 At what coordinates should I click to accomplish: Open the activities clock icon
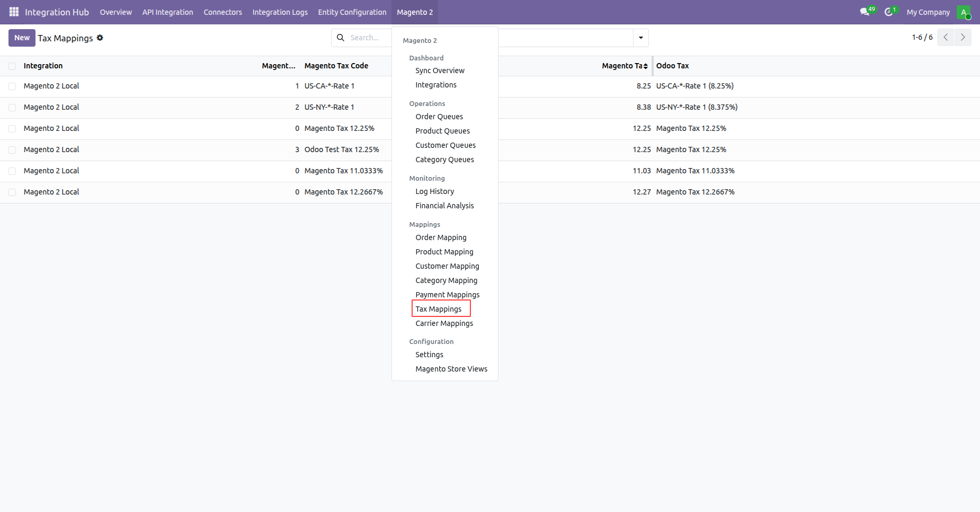pos(890,12)
